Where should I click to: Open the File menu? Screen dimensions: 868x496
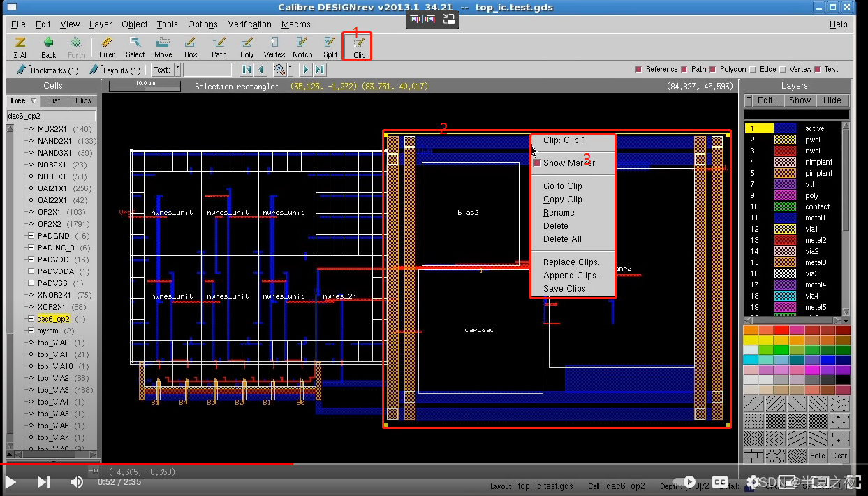coord(18,24)
